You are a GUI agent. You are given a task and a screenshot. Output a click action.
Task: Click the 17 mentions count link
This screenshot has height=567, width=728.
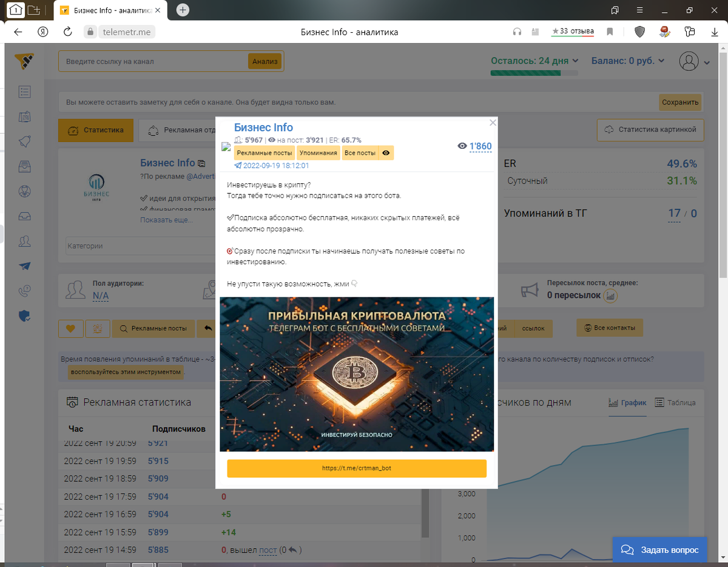674,213
